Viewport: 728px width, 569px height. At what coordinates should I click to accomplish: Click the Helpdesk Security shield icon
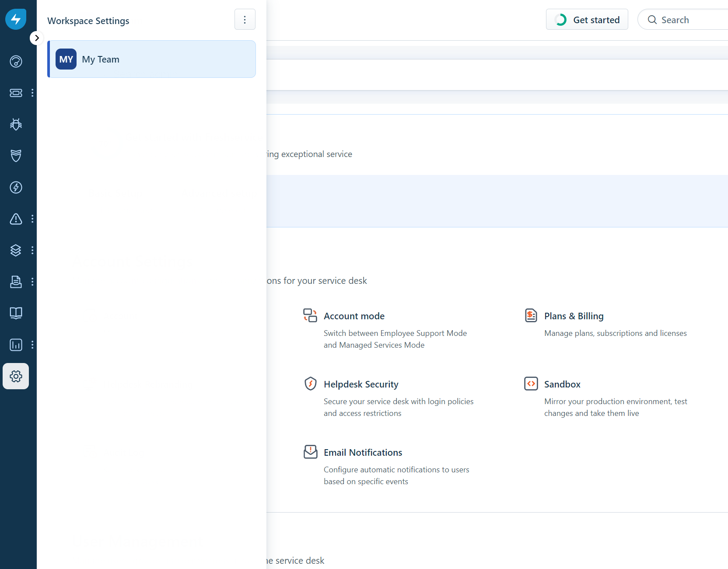click(311, 384)
